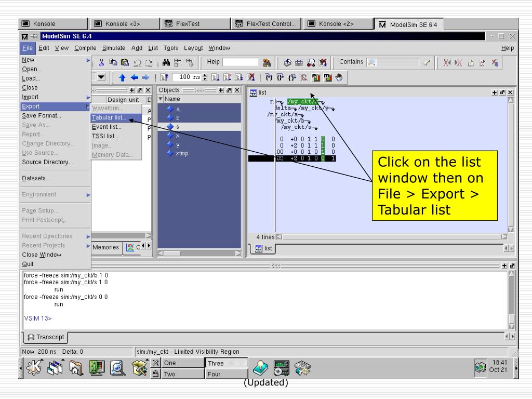
Task: Click the 100 ns run length field
Action: [187, 77]
